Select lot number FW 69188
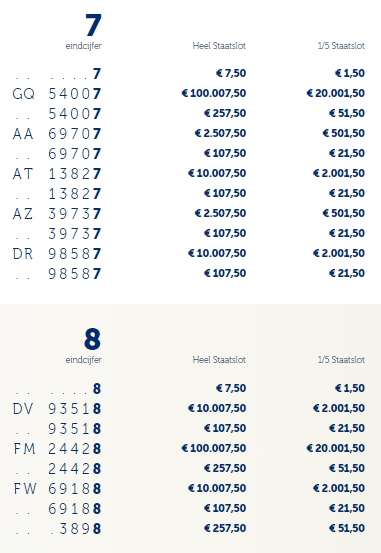The height and width of the screenshot is (553, 381). tap(57, 489)
